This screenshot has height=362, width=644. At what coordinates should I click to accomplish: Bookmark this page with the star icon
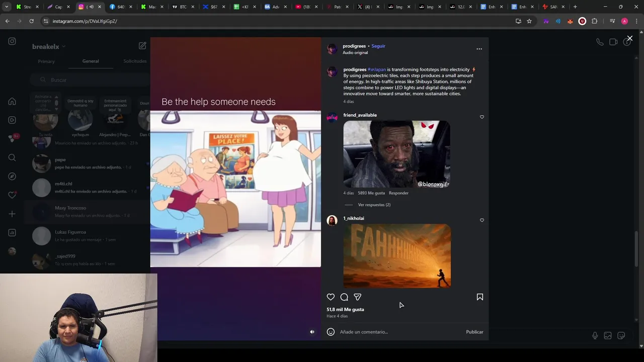click(x=529, y=21)
